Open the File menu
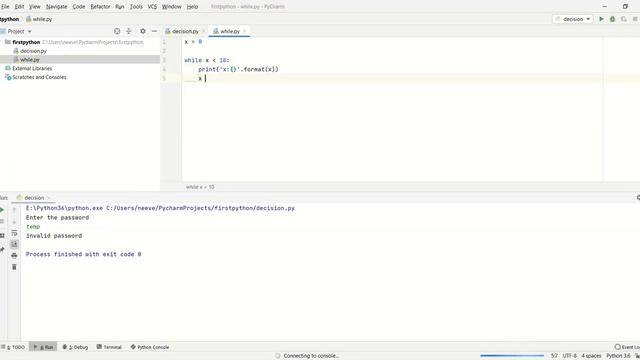The width and height of the screenshot is (640, 360). (5, 7)
